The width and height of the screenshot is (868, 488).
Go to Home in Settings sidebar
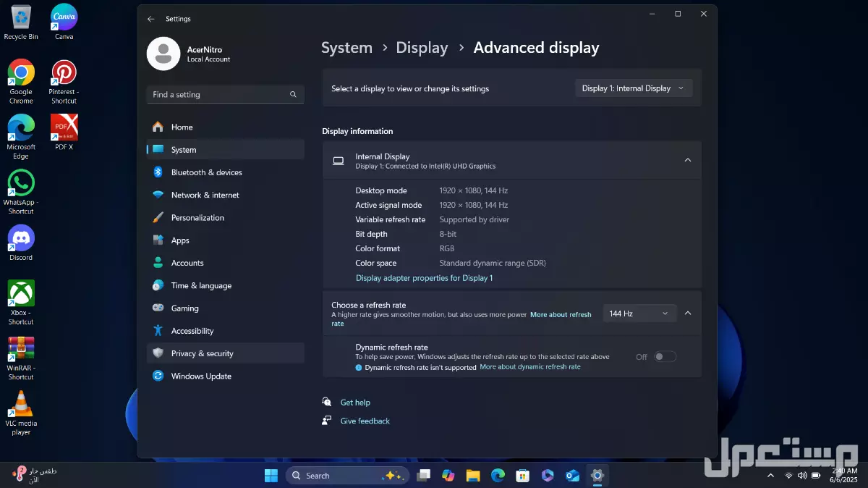click(225, 127)
